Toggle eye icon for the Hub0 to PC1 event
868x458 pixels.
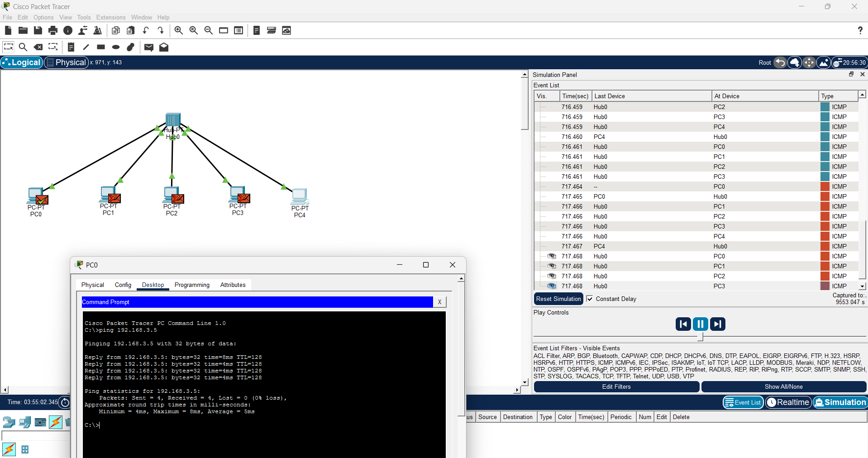point(551,266)
